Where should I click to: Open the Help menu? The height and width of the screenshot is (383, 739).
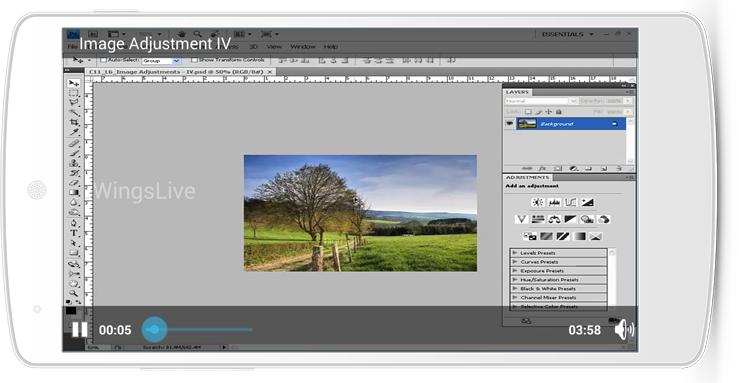(x=331, y=47)
